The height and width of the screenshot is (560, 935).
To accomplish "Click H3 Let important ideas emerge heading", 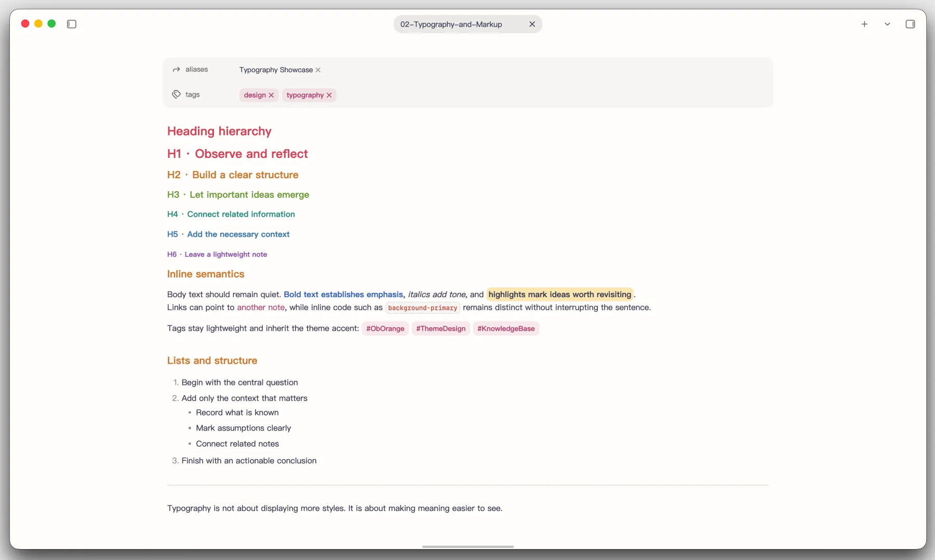I will pos(238,194).
